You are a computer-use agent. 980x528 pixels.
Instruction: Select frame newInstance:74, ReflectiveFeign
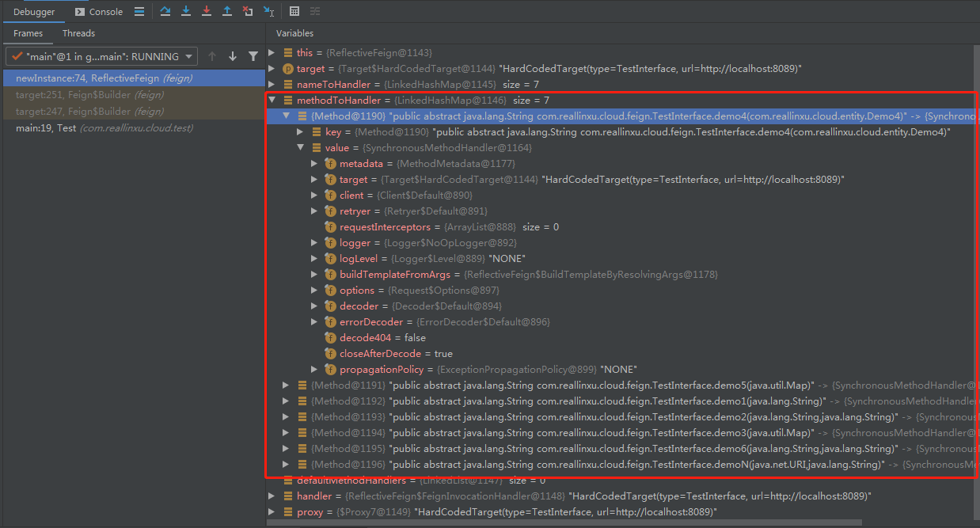pos(132,78)
